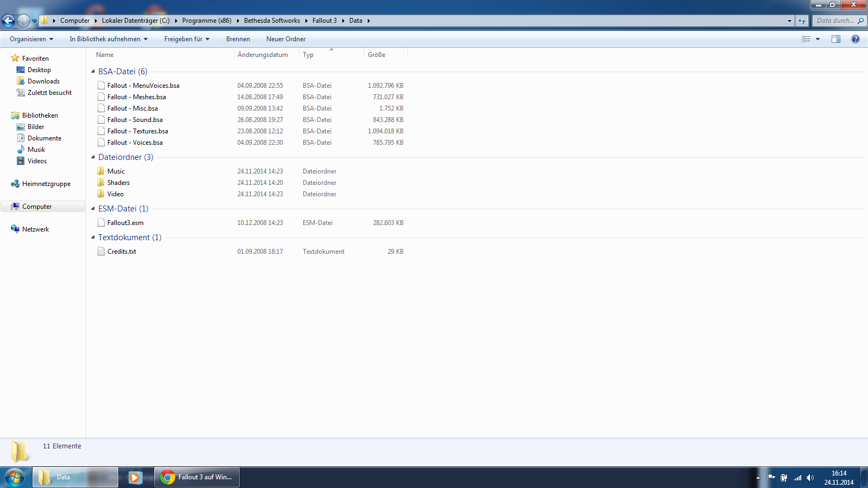Open the subfolder arrow after 'Data' breadcrumb
The image size is (868, 488).
pyautogui.click(x=368, y=21)
